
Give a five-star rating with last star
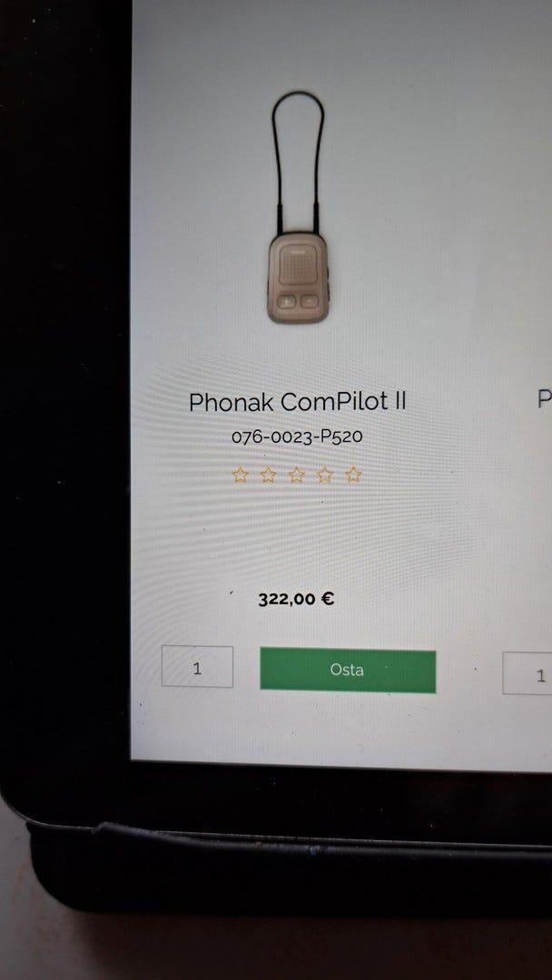353,475
